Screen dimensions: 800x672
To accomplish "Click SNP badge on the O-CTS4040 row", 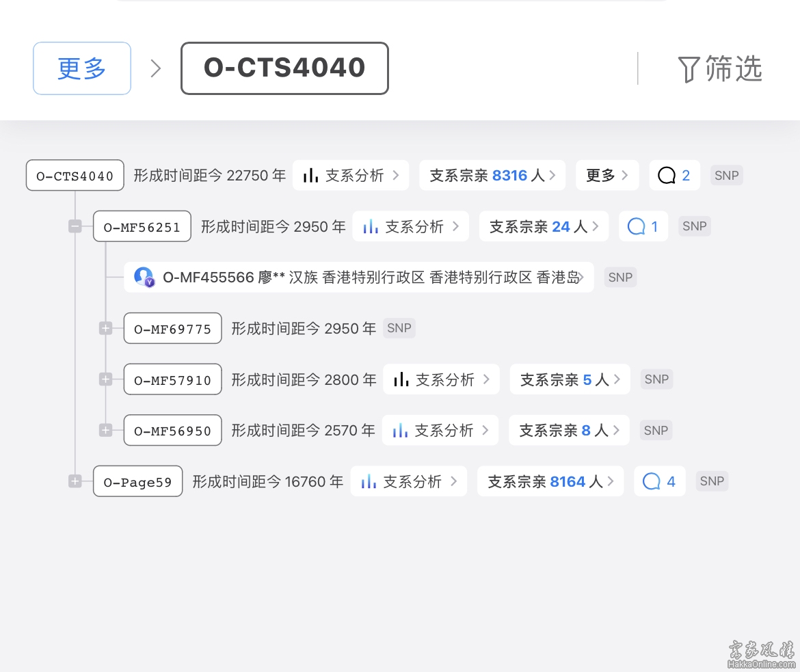I will (726, 176).
